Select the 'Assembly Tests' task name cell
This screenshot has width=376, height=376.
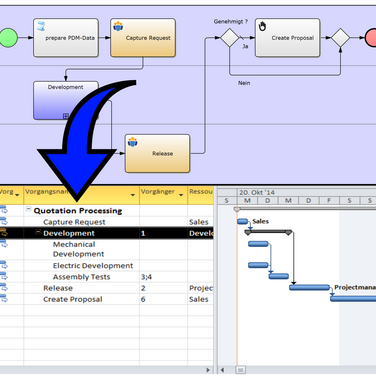coord(81,277)
